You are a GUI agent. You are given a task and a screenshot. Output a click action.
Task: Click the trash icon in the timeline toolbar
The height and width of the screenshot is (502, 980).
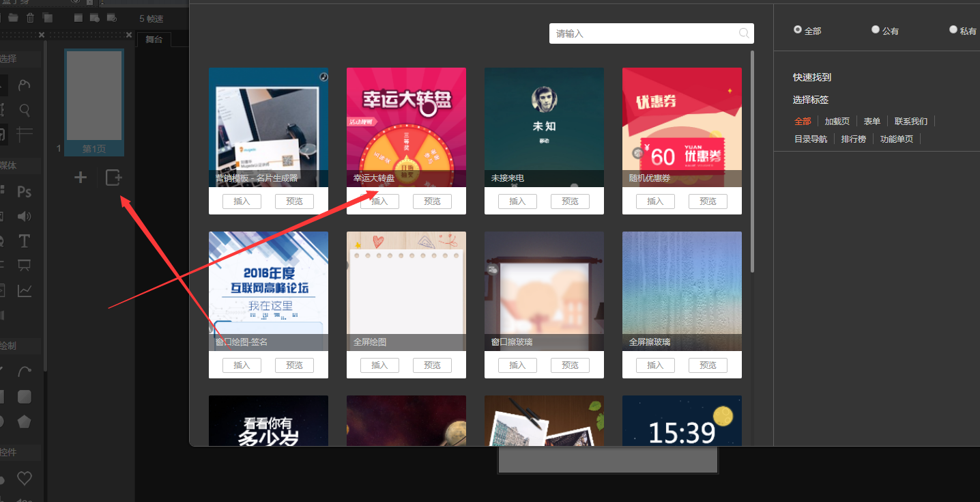(30, 18)
